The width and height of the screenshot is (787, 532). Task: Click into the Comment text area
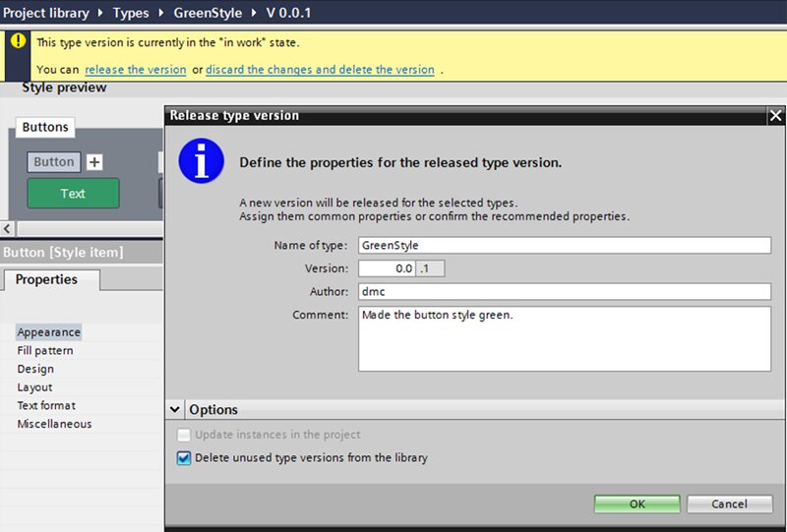tap(565, 339)
